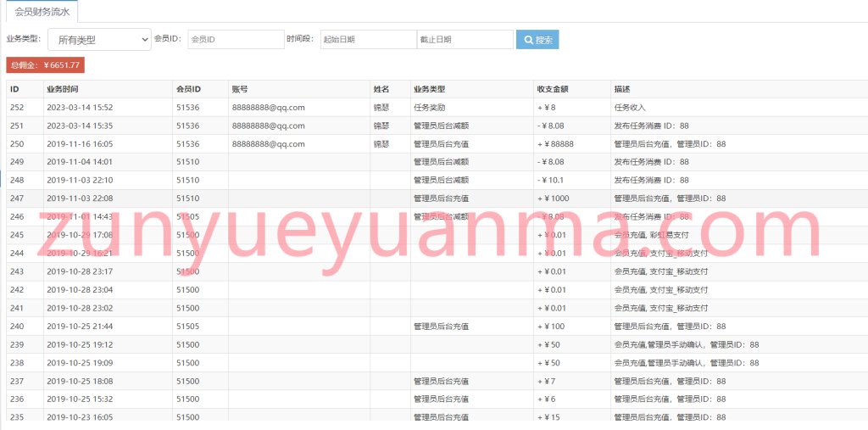Click 任务奖励 business type cell
The image size is (868, 430).
click(430, 108)
